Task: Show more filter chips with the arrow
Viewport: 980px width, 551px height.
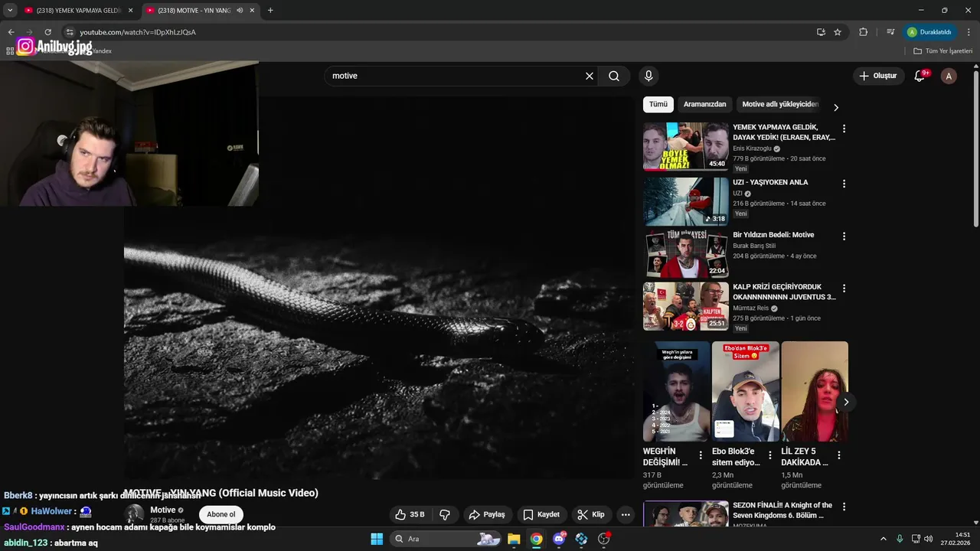Action: coord(836,107)
